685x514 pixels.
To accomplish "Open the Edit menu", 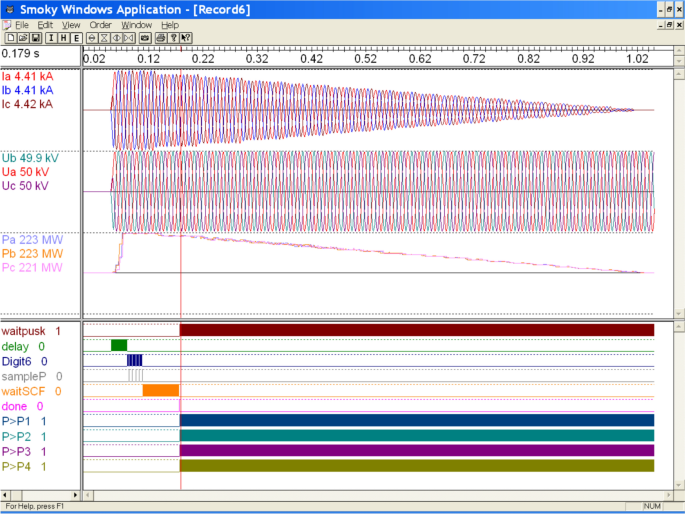I will 45,25.
